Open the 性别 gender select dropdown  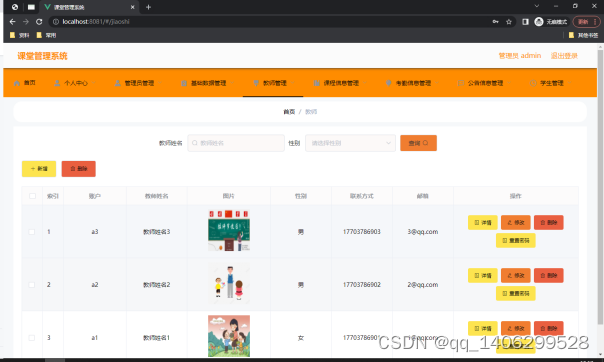[x=350, y=143]
